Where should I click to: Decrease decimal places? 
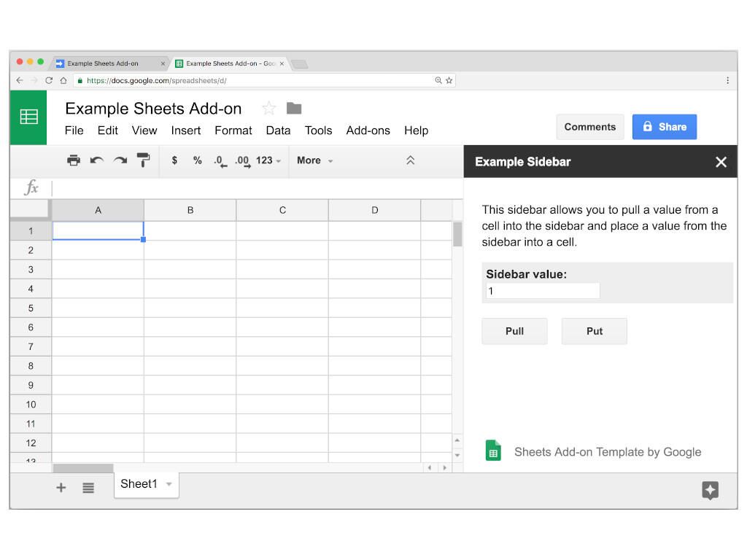tap(219, 160)
